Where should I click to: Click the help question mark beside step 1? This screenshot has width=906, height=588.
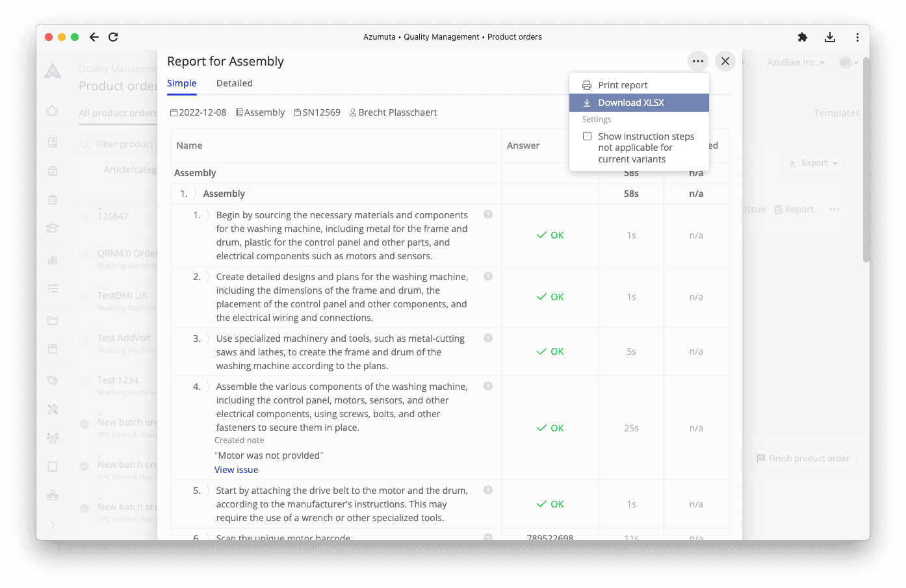[487, 214]
